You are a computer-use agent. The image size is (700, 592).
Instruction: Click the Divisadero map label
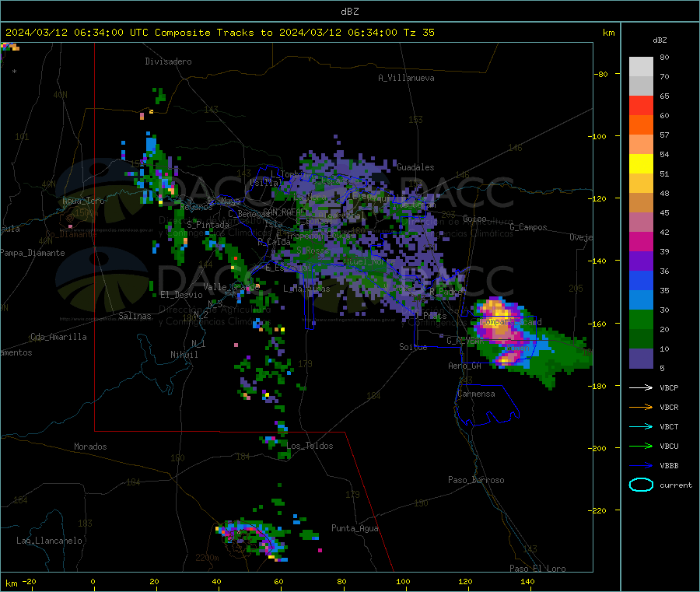point(168,61)
